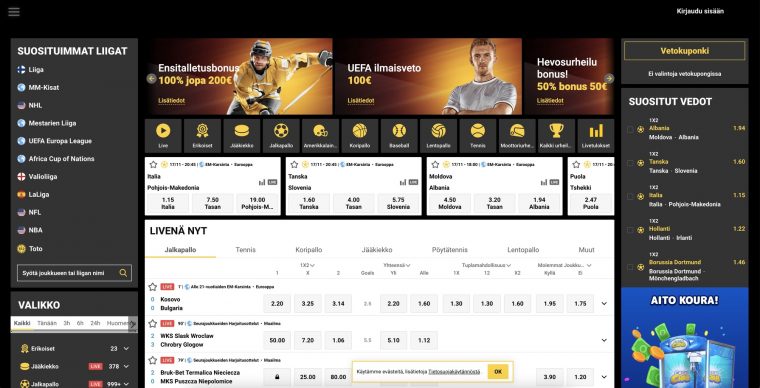Screen dimensions: 760x388
Task: Open the Aito Koura promotional banner
Action: pos(684,338)
